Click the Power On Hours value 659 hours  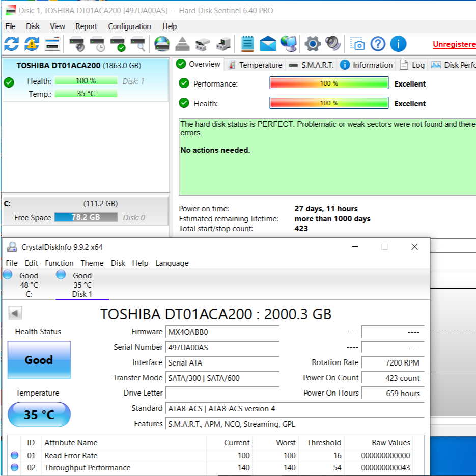point(393,393)
